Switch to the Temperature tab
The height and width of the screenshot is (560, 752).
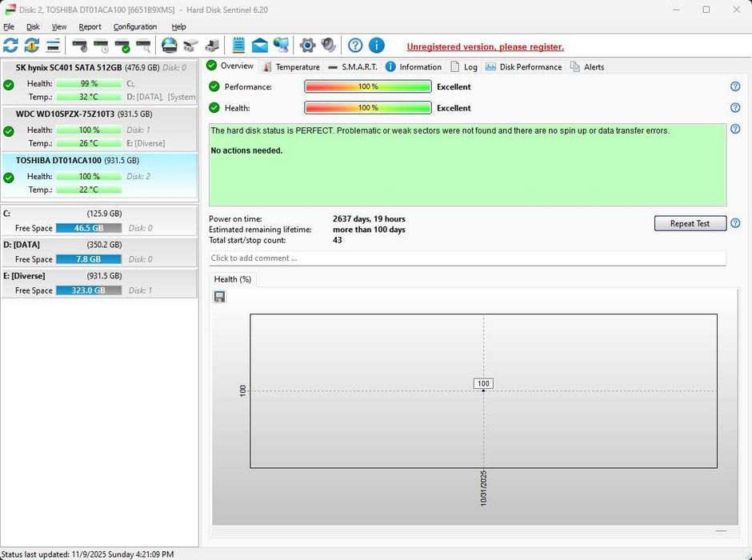(x=291, y=66)
